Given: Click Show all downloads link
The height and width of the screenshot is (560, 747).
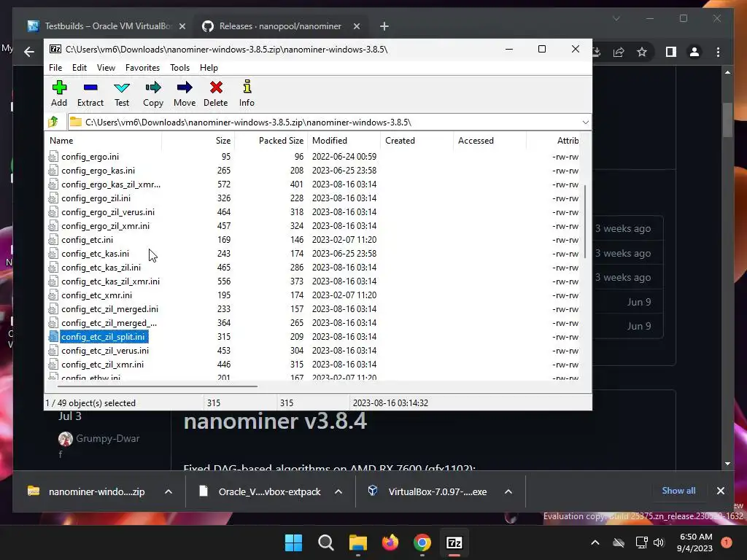Looking at the screenshot, I should [678, 491].
